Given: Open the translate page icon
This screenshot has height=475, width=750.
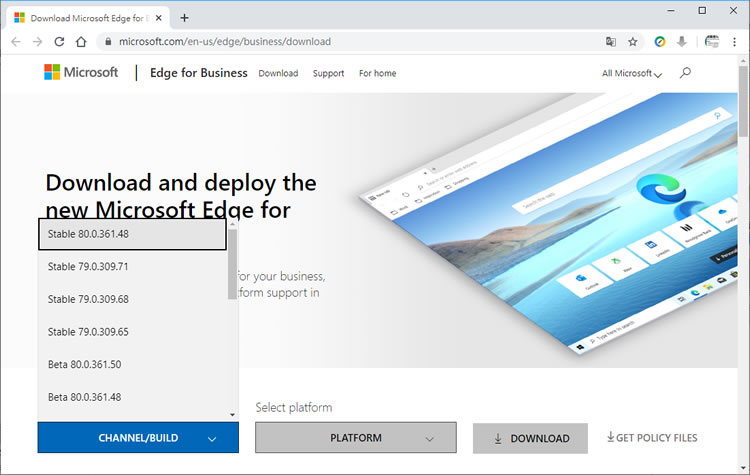Looking at the screenshot, I should pos(611,42).
